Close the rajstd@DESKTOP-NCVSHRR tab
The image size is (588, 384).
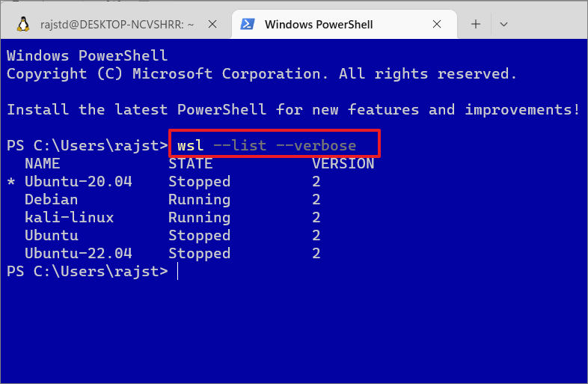[212, 24]
